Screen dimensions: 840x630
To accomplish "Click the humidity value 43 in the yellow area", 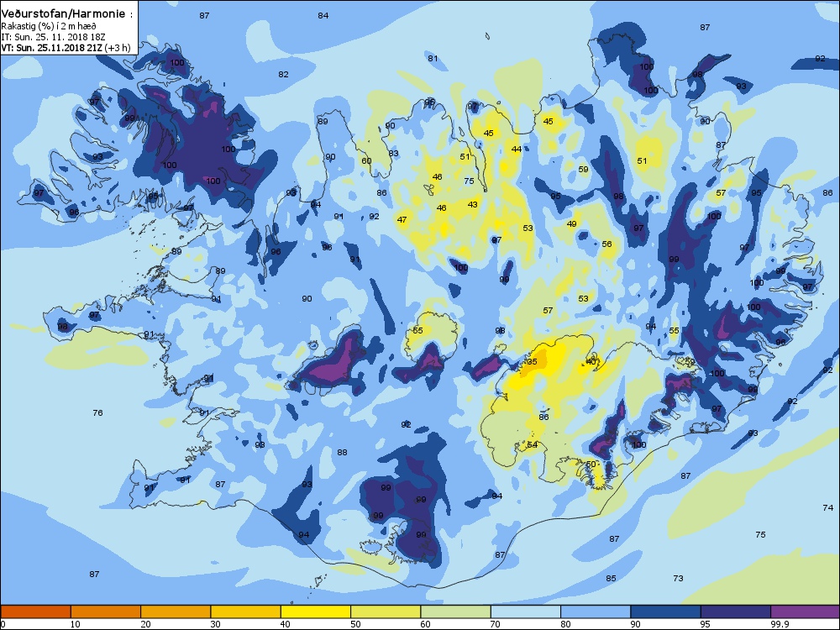I will point(472,205).
